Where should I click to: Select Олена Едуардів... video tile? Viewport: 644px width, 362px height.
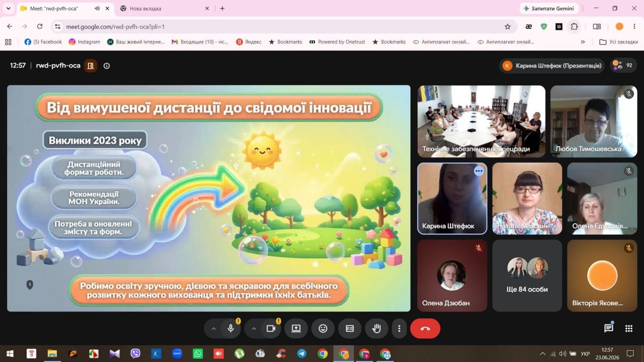(602, 198)
